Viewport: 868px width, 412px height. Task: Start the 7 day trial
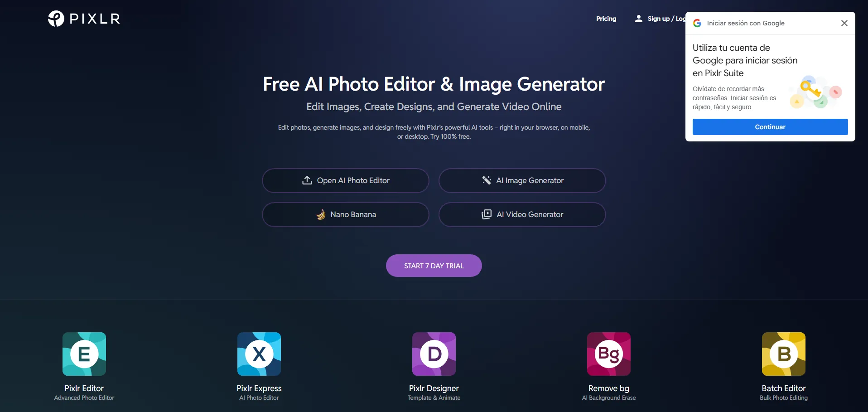pyautogui.click(x=434, y=266)
